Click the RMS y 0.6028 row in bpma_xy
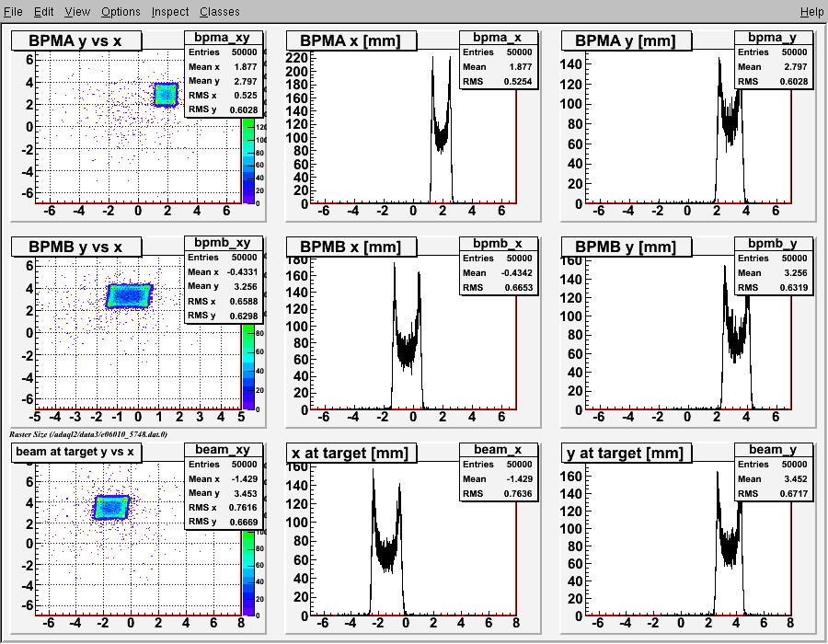 (x=223, y=109)
